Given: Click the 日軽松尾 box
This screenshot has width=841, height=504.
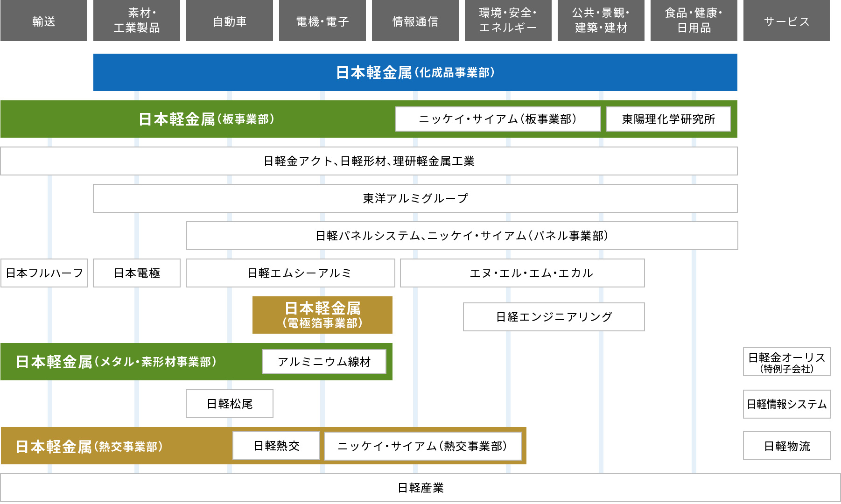Looking at the screenshot, I should click(230, 404).
